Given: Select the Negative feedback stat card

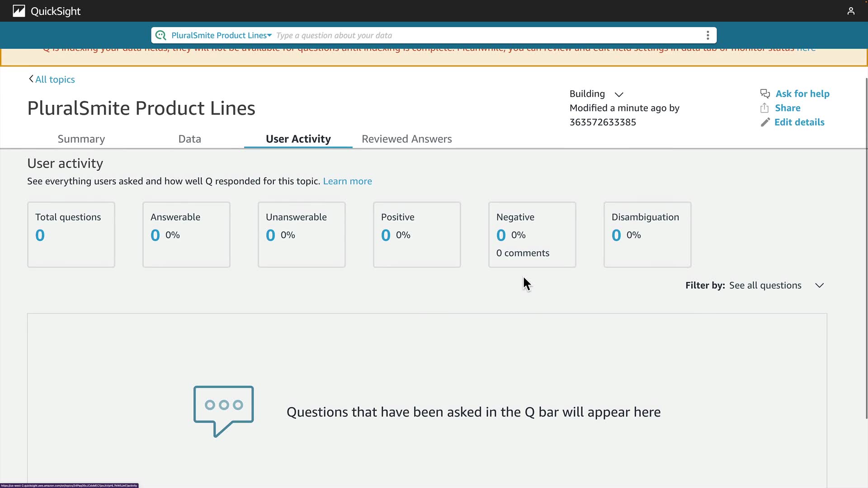Looking at the screenshot, I should click(x=532, y=235).
